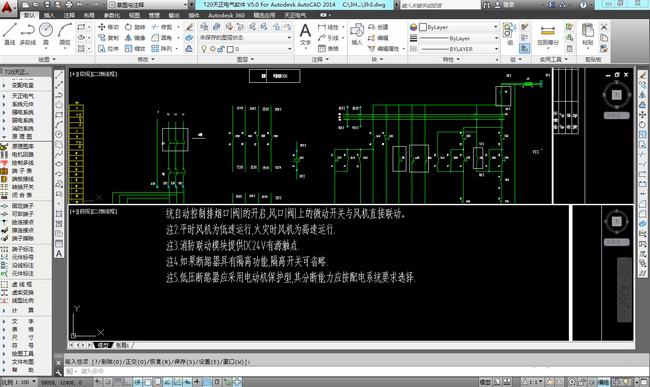
Task: Switch to the 插入 ribbon tab
Action: (49, 15)
